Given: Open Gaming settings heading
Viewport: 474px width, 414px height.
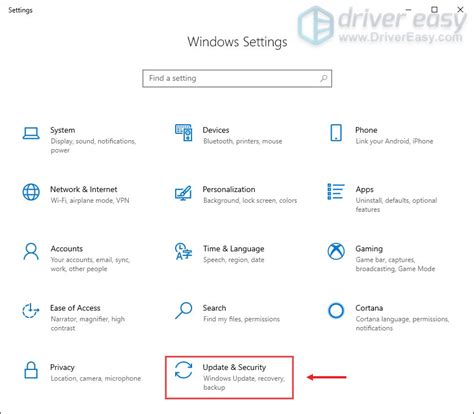Looking at the screenshot, I should click(369, 249).
